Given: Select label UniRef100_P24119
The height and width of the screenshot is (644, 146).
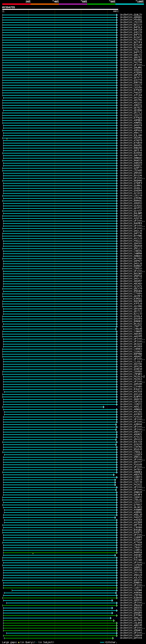Looking at the screenshot, I should point(131,417).
